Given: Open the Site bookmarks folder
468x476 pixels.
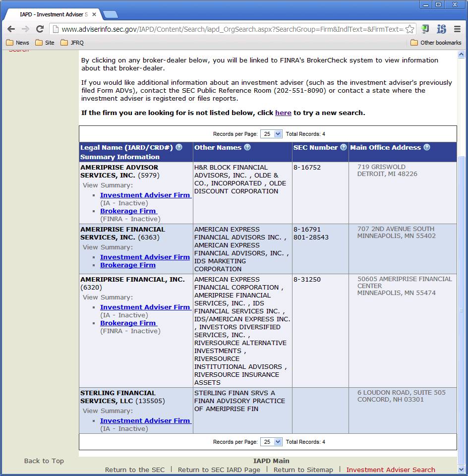Looking at the screenshot, I should (x=45, y=43).
